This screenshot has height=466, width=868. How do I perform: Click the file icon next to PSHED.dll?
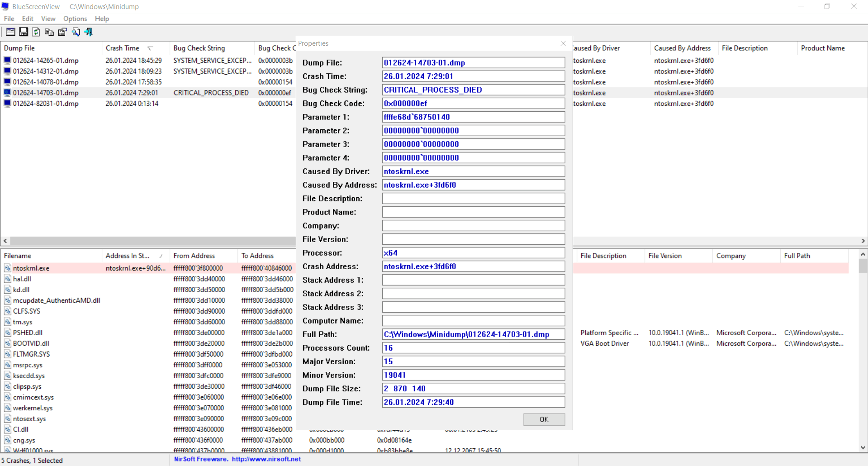click(x=8, y=333)
